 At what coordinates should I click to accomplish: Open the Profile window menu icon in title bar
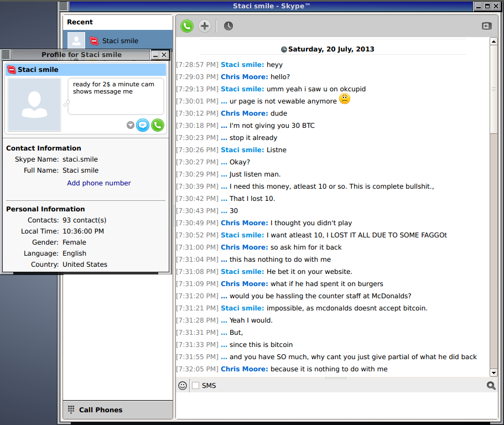pyautogui.click(x=6, y=55)
